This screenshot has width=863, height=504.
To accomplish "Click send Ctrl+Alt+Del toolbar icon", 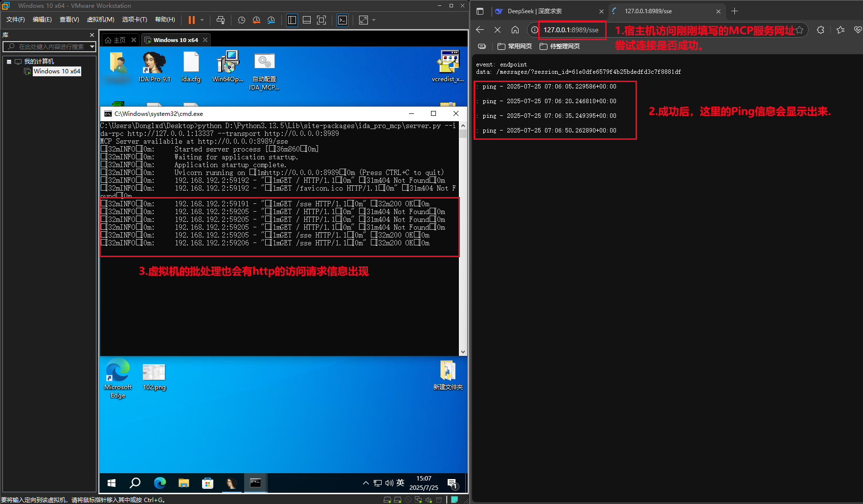I will [x=221, y=20].
